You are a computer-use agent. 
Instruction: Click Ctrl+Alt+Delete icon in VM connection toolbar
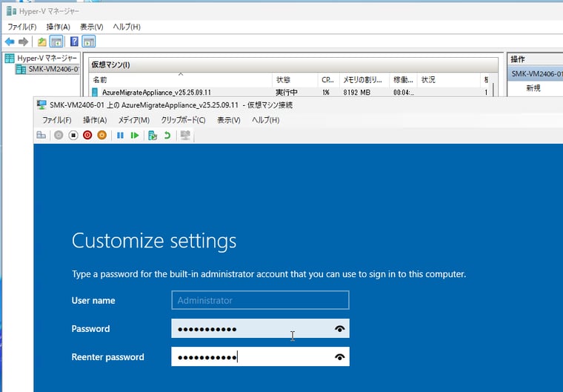[x=41, y=136]
